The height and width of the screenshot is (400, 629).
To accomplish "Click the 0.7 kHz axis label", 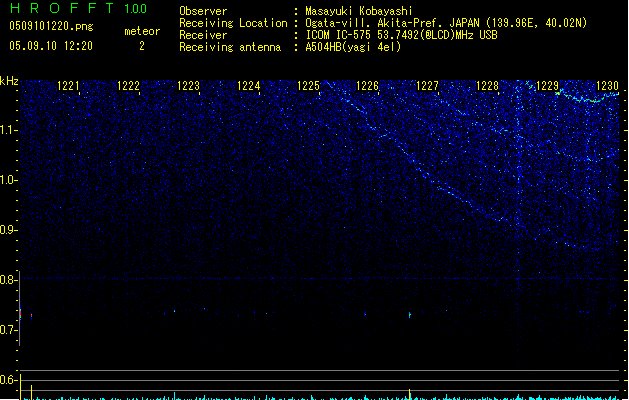I will pos(8,330).
